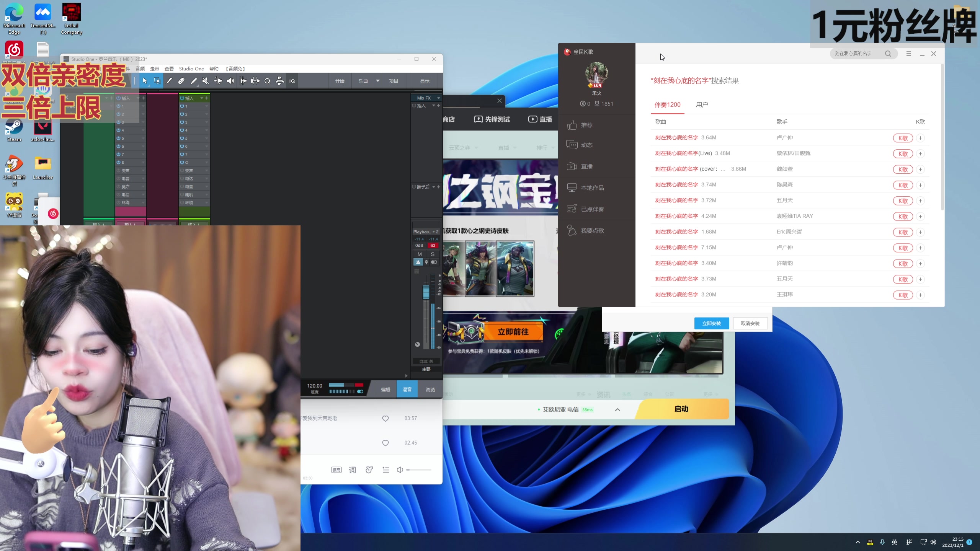Click the 刻在我心底的名字 search input field
The width and height of the screenshot is (980, 551).
pyautogui.click(x=854, y=54)
